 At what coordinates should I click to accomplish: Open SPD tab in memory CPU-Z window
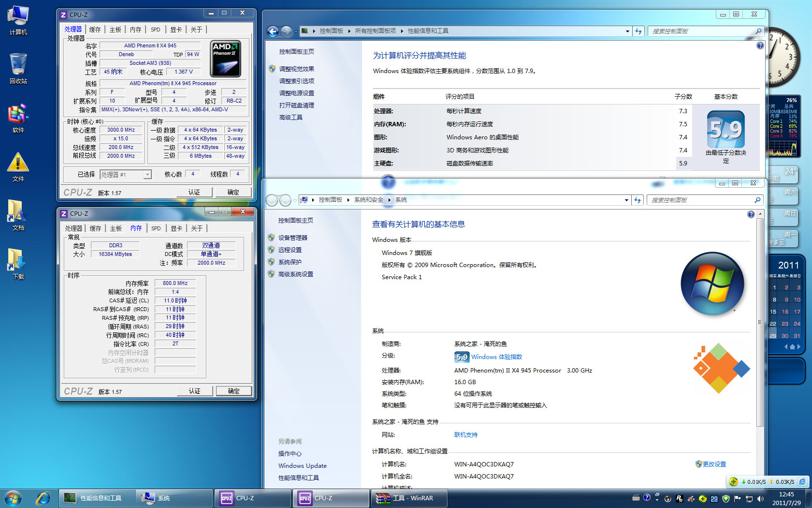[x=156, y=228]
